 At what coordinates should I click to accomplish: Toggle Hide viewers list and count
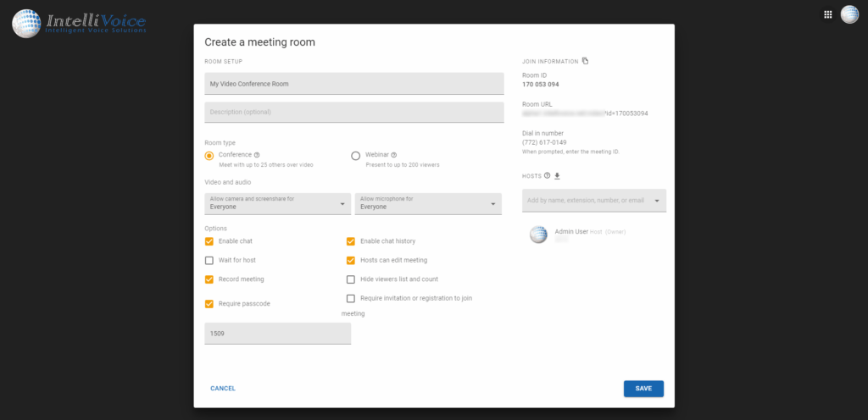pos(351,279)
